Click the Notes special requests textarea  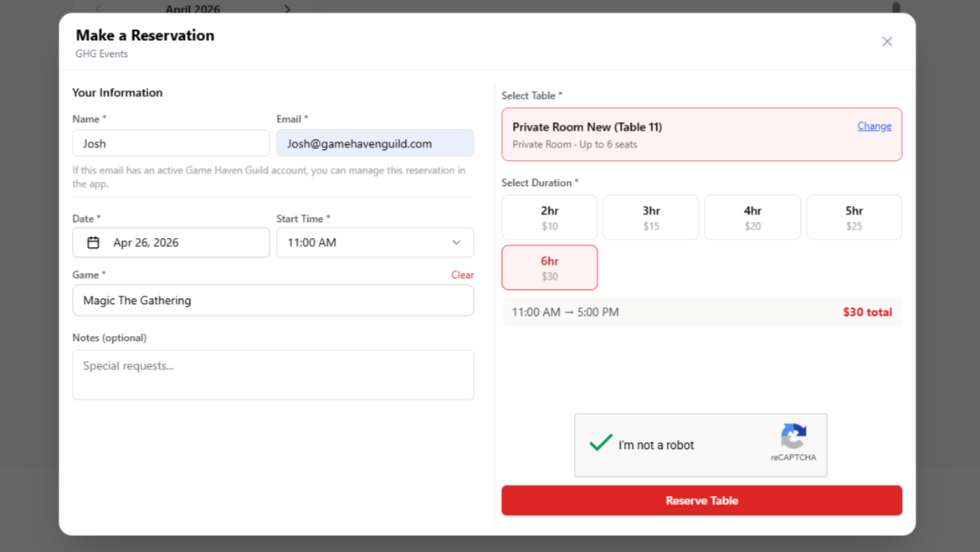pos(273,375)
